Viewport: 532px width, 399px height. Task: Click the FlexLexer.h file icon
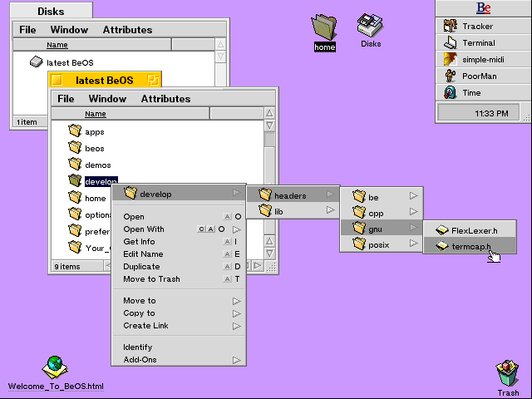tap(442, 230)
